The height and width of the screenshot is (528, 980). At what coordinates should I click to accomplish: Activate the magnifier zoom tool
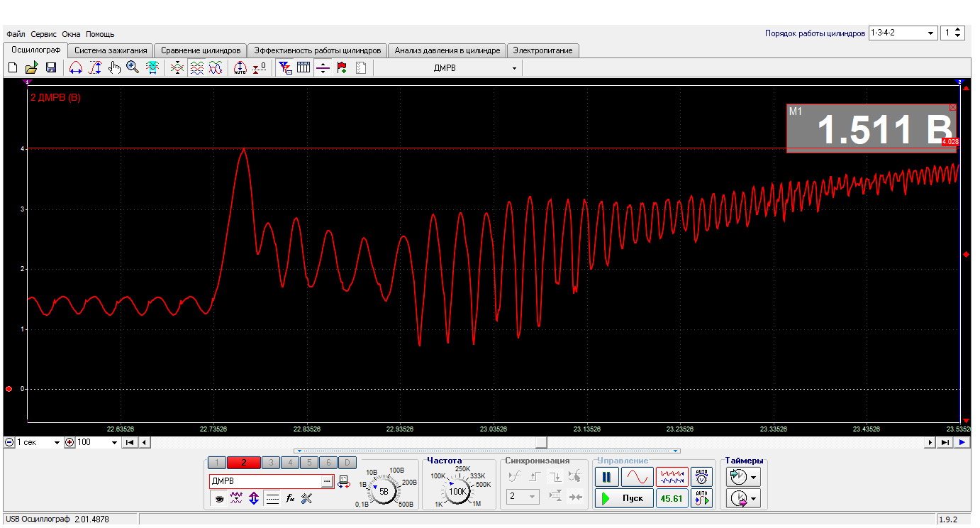tap(133, 68)
